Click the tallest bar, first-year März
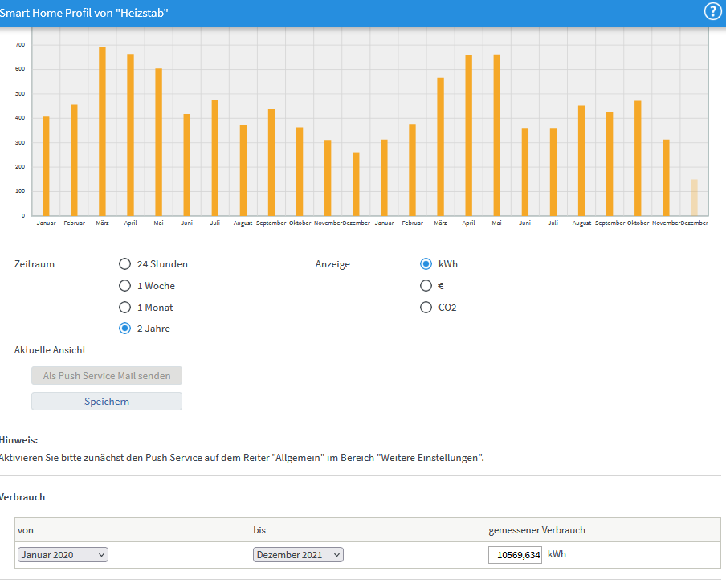Screen dimensions: 726x588 coord(102,131)
